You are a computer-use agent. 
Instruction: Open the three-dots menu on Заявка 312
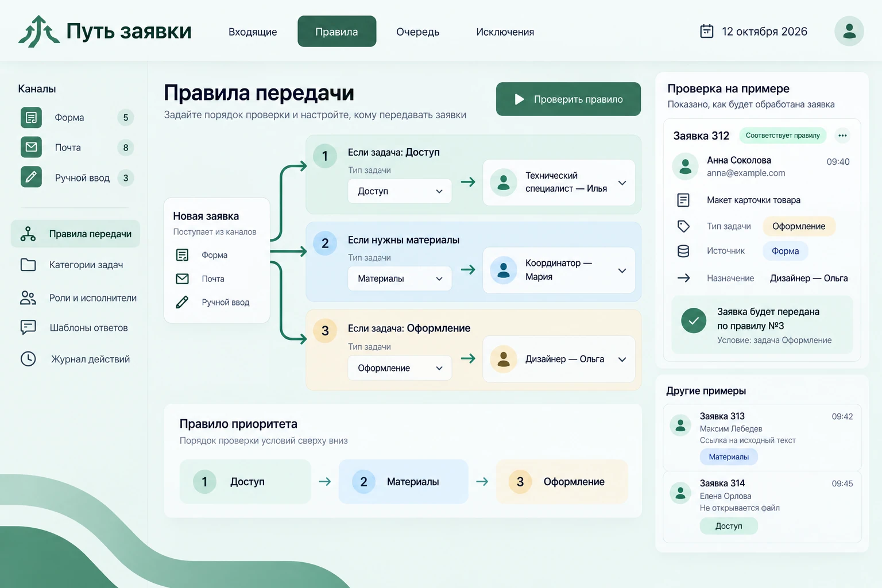point(842,136)
